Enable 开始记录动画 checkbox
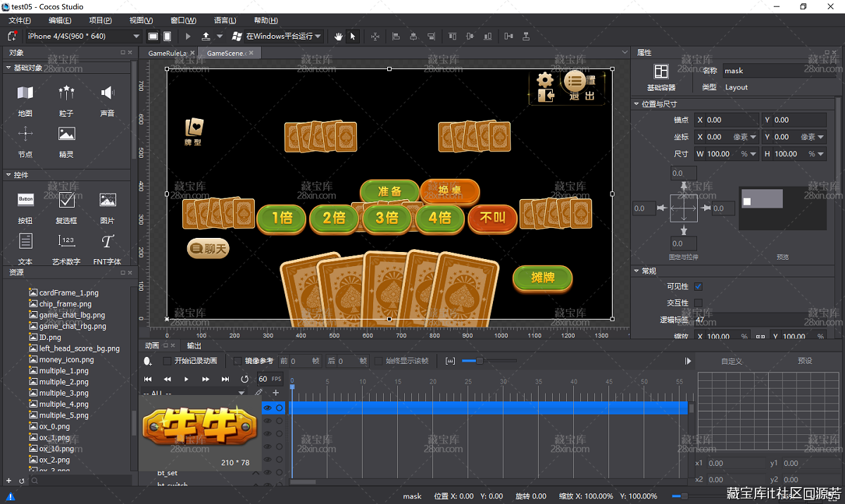Image resolution: width=845 pixels, height=504 pixels. tap(167, 361)
